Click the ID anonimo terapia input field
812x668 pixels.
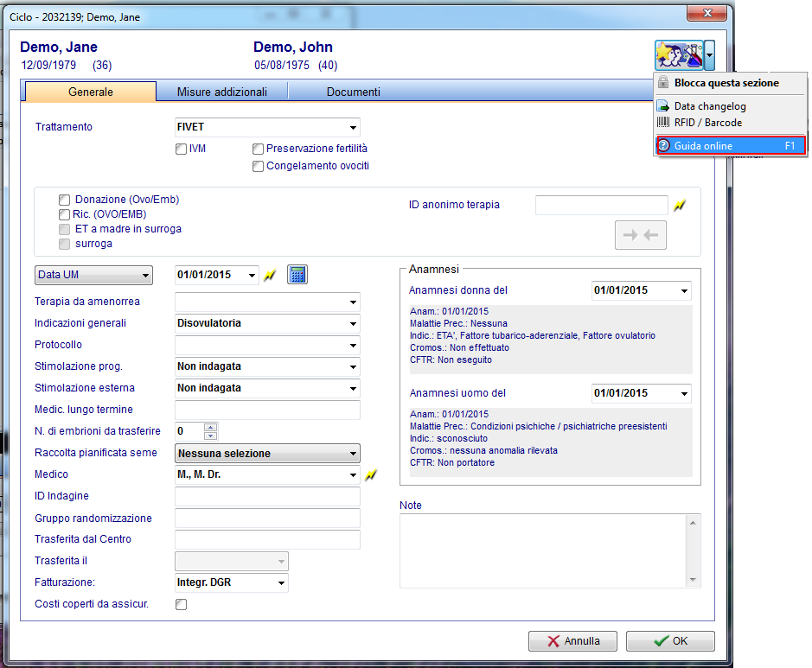(x=602, y=206)
